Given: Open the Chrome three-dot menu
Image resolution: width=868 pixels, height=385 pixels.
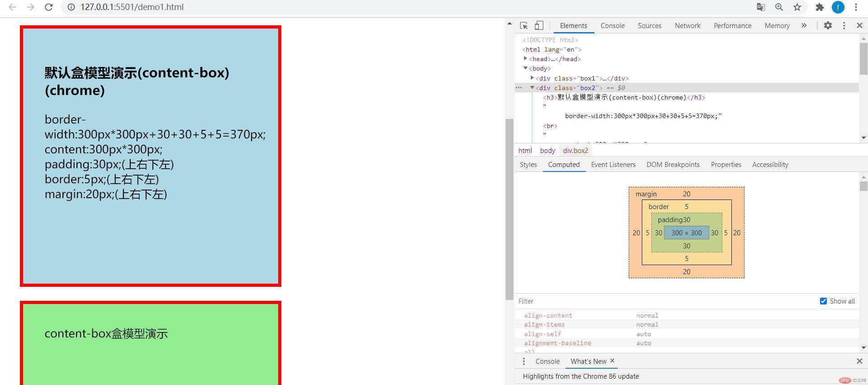Looking at the screenshot, I should (856, 7).
